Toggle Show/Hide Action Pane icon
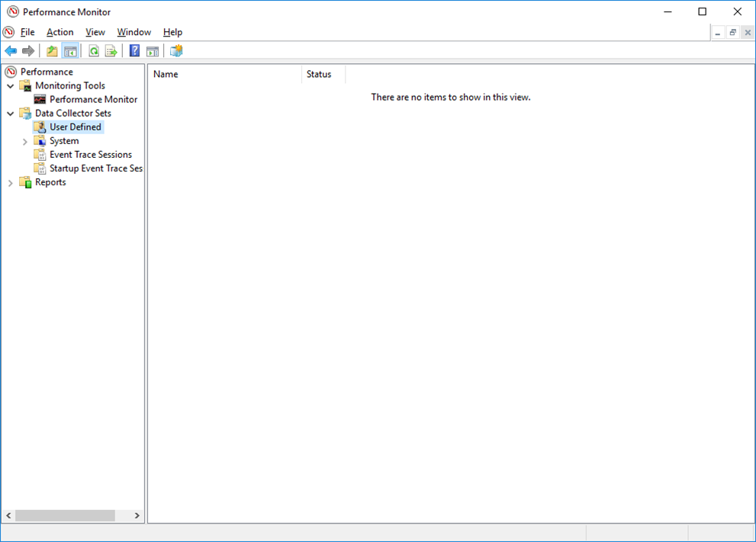Screen dimensions: 756x542 pos(153,50)
